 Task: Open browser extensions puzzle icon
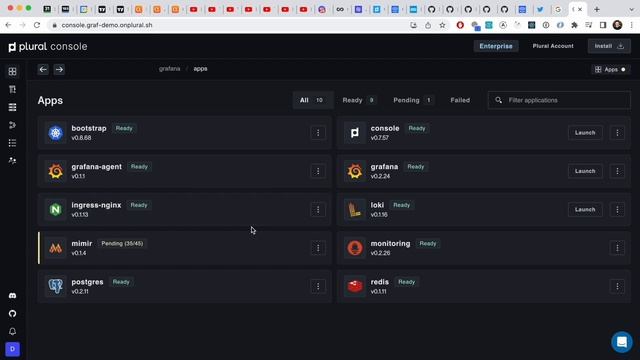tap(574, 25)
